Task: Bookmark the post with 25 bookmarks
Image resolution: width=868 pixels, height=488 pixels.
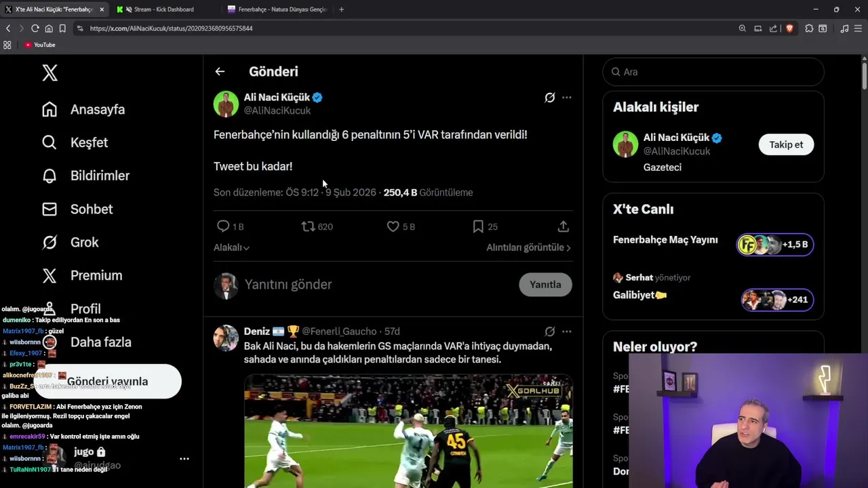Action: pyautogui.click(x=478, y=226)
